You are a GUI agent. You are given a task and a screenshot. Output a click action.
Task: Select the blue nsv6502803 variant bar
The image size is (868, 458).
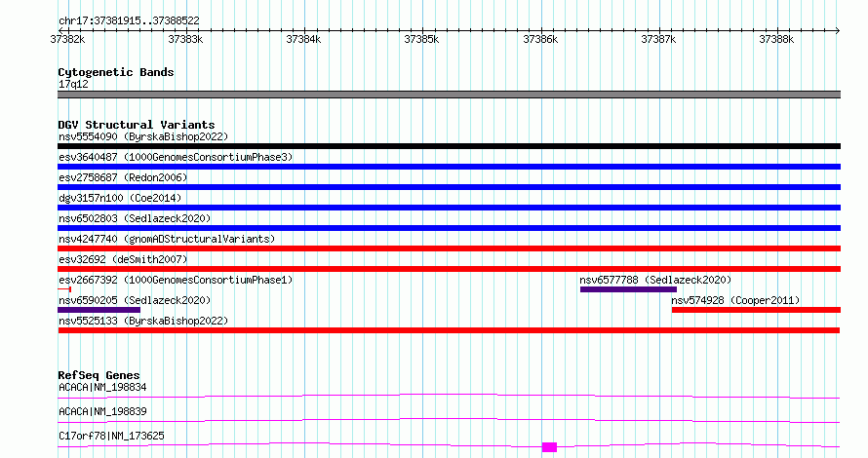(449, 228)
